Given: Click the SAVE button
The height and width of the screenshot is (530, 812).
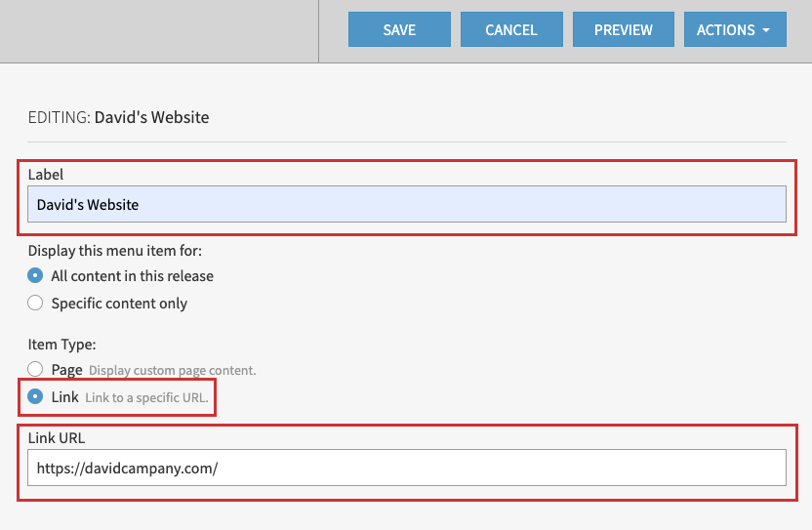Looking at the screenshot, I should (x=399, y=29).
